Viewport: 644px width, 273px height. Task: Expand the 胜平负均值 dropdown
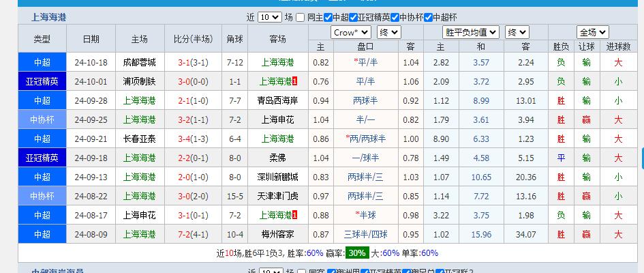click(471, 32)
